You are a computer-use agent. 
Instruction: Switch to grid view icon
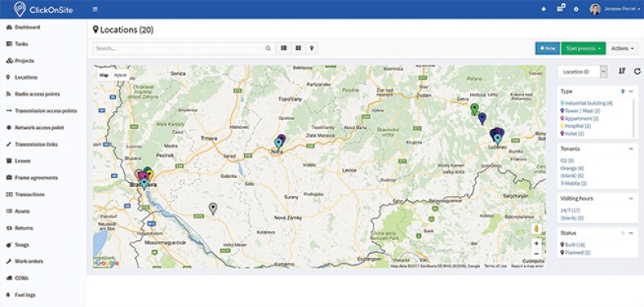coord(298,48)
